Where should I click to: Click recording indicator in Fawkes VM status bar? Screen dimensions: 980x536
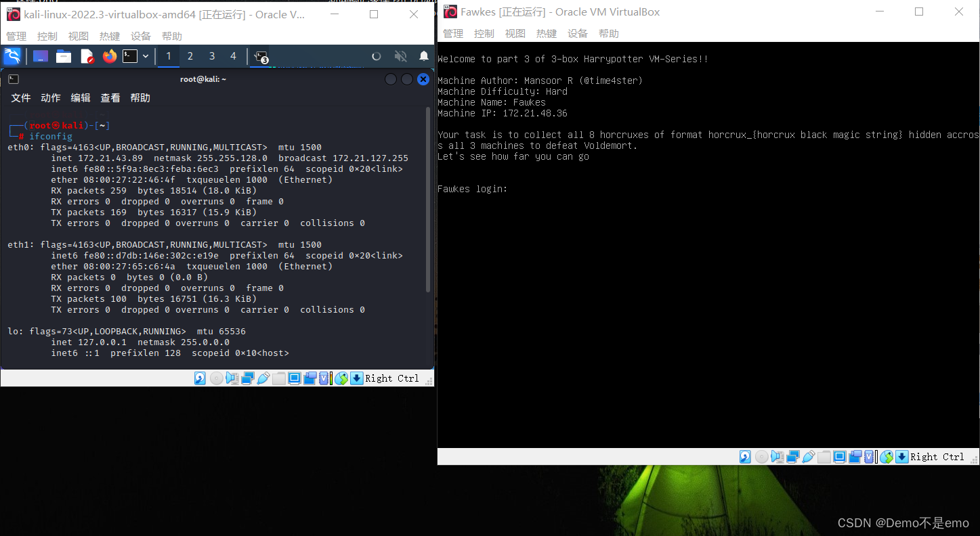[855, 457]
